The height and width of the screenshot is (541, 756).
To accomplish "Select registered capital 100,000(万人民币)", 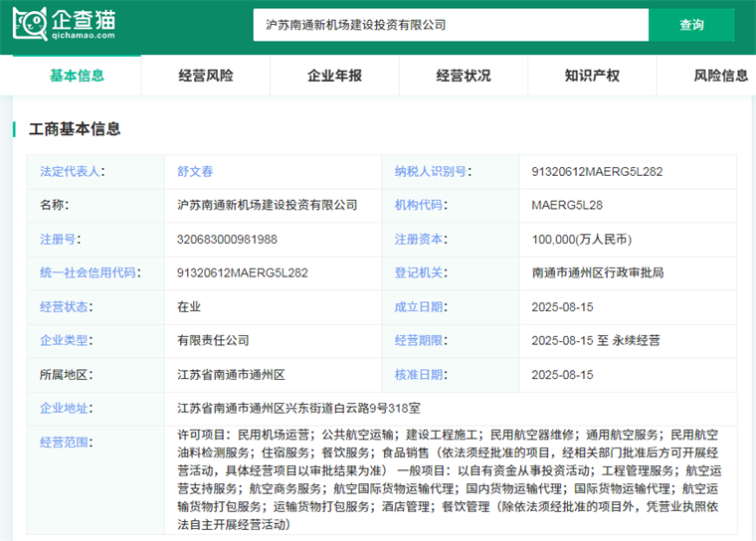I will pyautogui.click(x=582, y=239).
